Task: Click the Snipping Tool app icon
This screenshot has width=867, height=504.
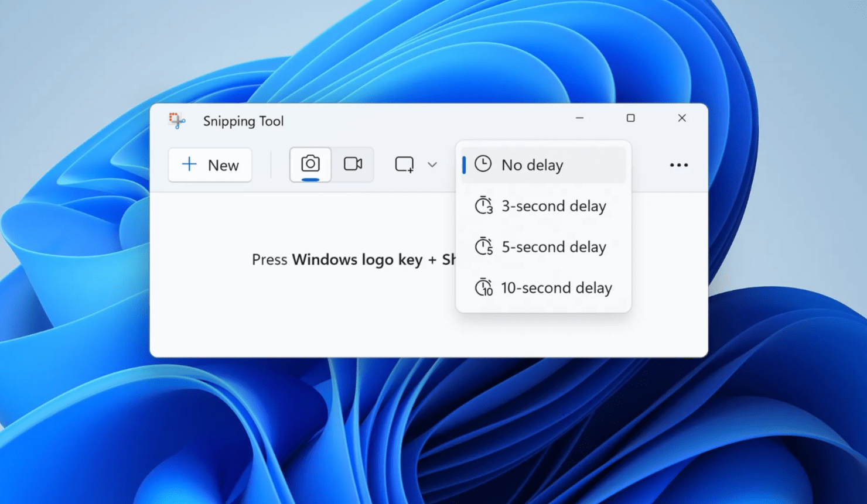Action: coord(177,121)
